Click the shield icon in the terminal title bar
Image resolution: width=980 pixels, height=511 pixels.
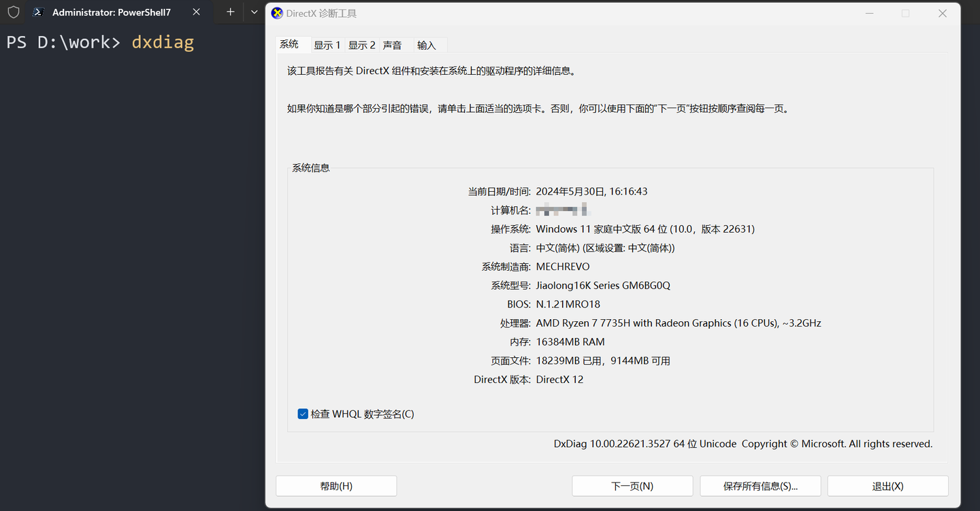tap(14, 12)
